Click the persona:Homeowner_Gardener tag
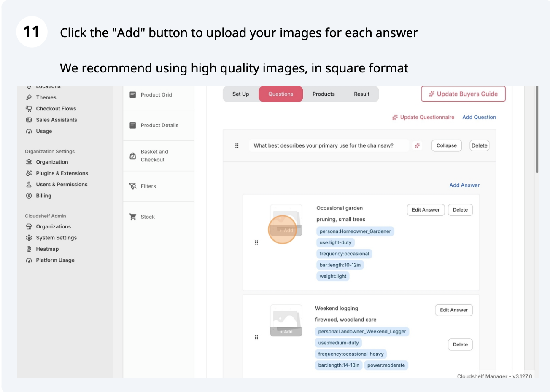The width and height of the screenshot is (550, 392). 355,231
